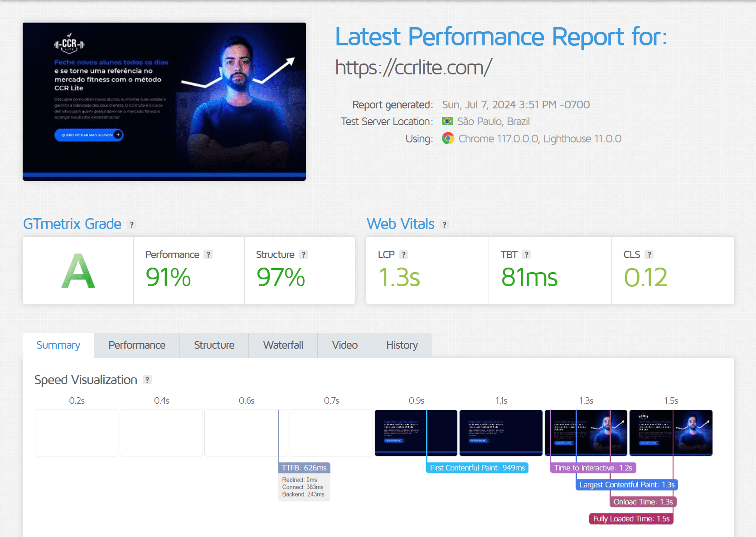This screenshot has height=537, width=756.
Task: Click the Onload Time: 1.3s marker
Action: click(x=643, y=502)
